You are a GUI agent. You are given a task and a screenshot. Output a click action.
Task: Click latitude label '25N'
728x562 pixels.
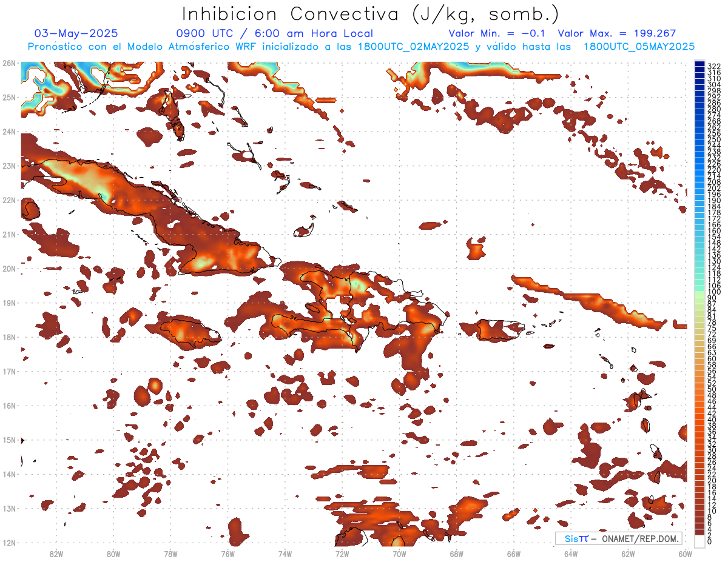coord(8,97)
